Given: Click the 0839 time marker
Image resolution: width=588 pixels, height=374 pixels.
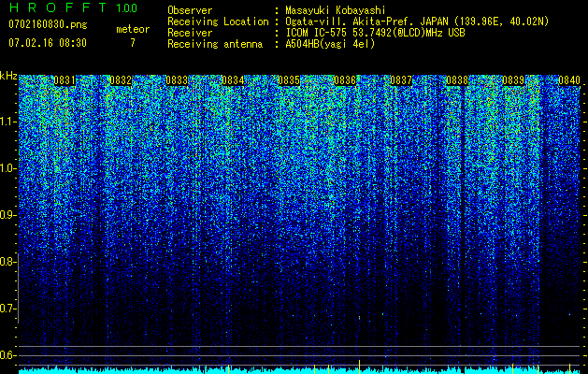Looking at the screenshot, I should click(513, 80).
